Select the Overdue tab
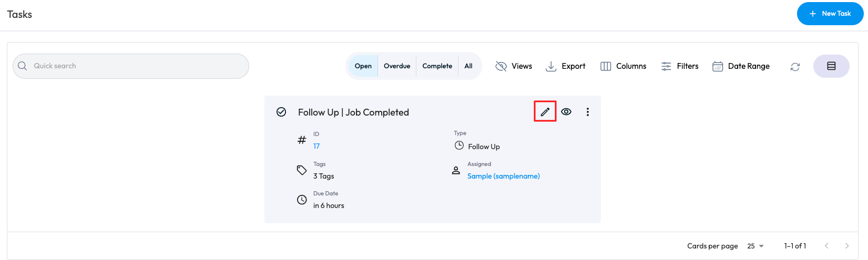 coord(397,66)
